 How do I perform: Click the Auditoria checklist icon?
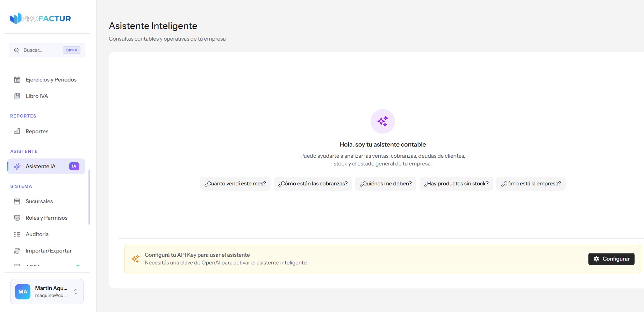point(17,234)
